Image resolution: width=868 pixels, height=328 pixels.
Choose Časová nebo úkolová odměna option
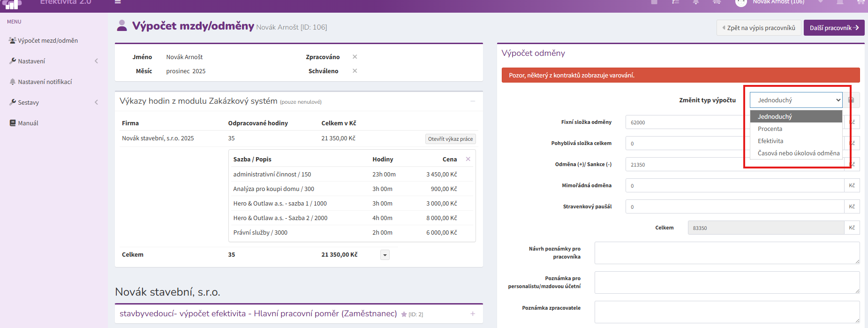(796, 153)
